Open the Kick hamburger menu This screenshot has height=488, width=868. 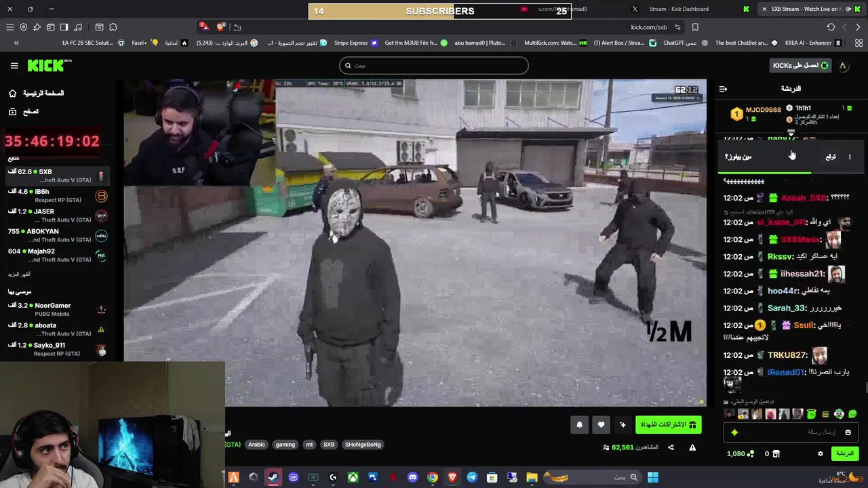(x=14, y=66)
